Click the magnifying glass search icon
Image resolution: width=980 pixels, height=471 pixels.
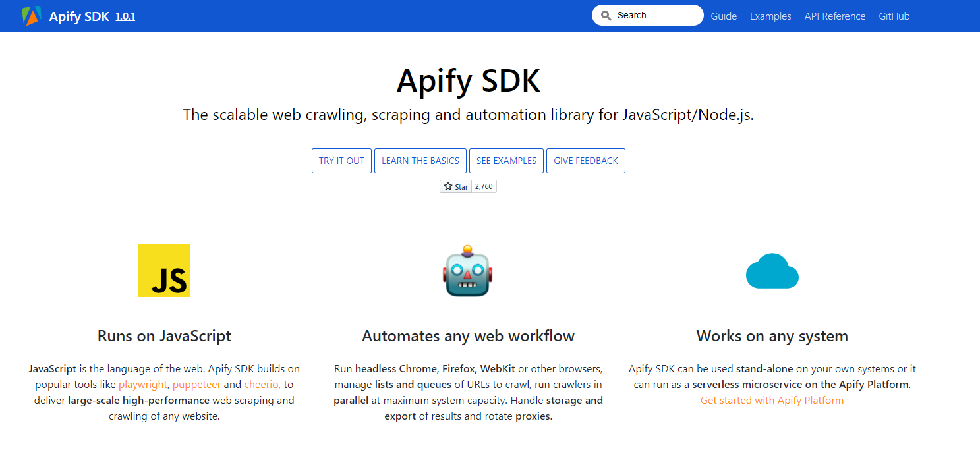(606, 14)
